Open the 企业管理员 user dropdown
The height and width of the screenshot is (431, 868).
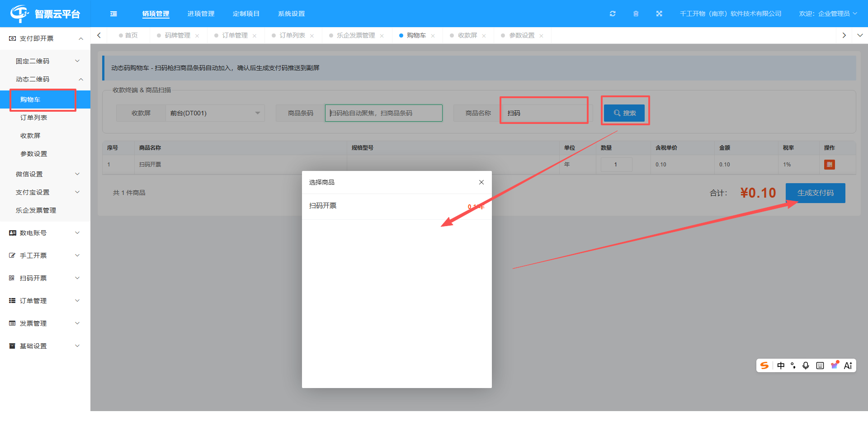[828, 14]
